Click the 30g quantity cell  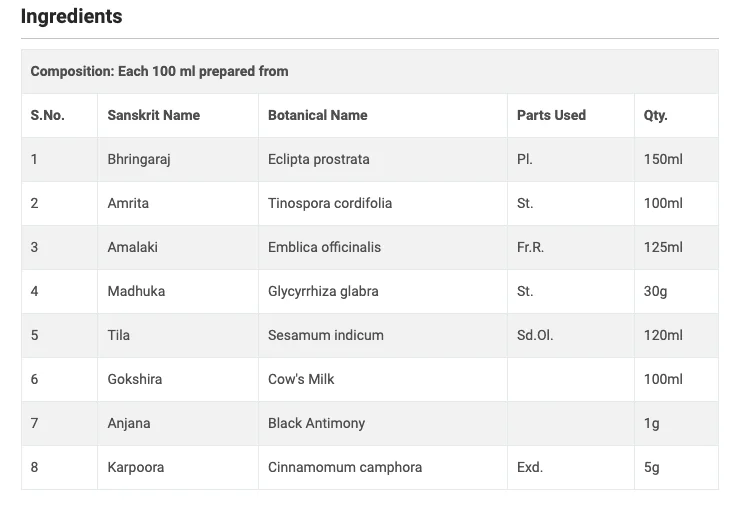655,291
